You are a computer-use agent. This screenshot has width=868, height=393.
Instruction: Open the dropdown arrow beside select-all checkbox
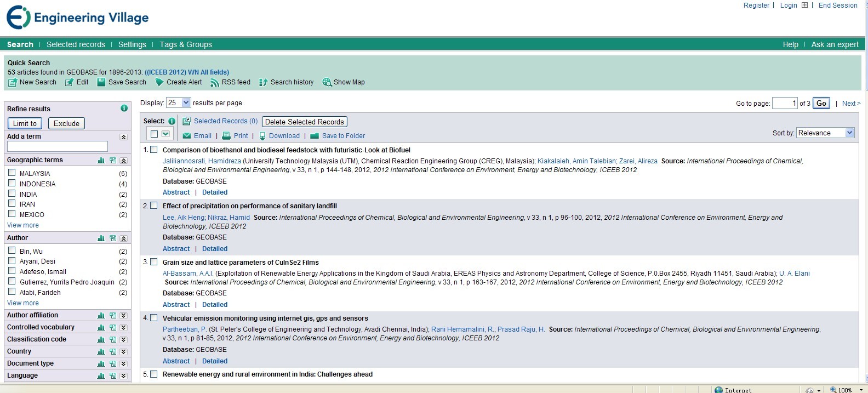[x=165, y=134]
